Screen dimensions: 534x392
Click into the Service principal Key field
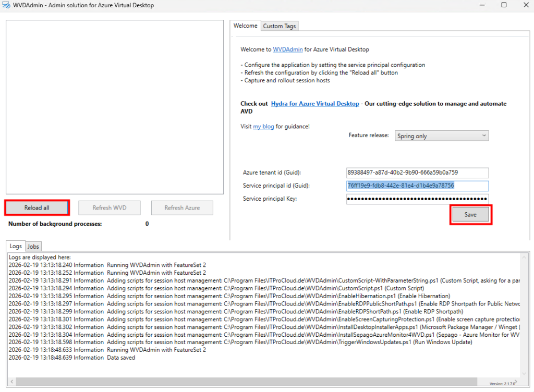pyautogui.click(x=417, y=199)
